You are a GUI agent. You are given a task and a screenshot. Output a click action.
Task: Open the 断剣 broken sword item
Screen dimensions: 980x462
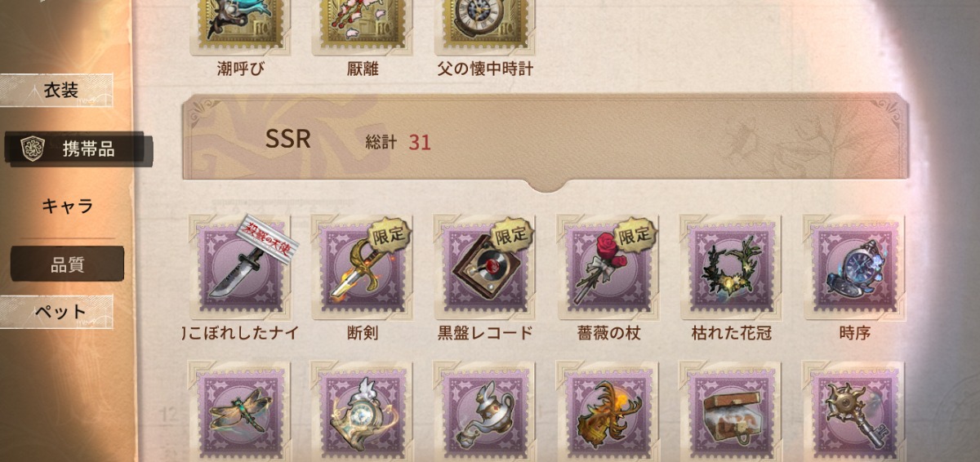click(362, 268)
